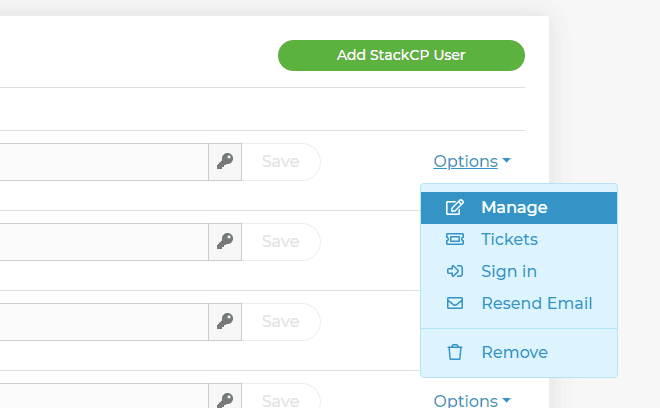Click the Save button in the first row
Image resolution: width=660 pixels, height=408 pixels.
[281, 162]
